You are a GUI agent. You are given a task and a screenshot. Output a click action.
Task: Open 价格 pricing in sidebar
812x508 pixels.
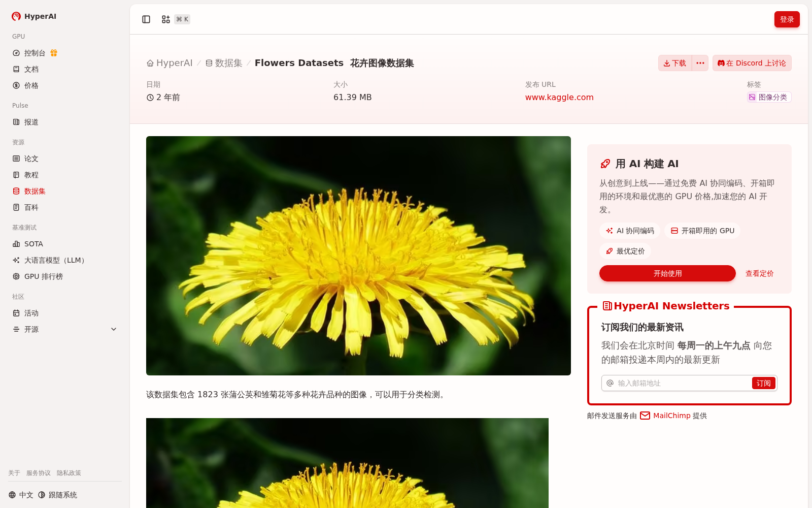pyautogui.click(x=65, y=85)
